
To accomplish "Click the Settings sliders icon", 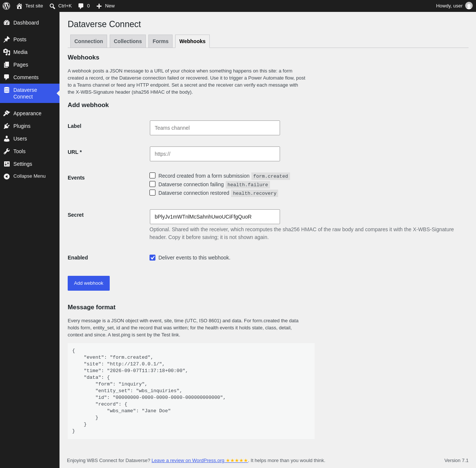I will [x=7, y=164].
